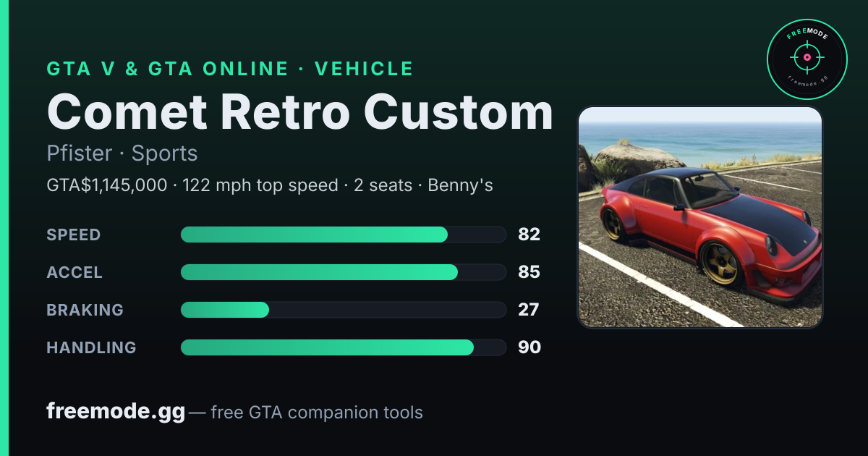The image size is (868, 456).
Task: Click the Pfister · Sports subtitle
Action: click(122, 153)
